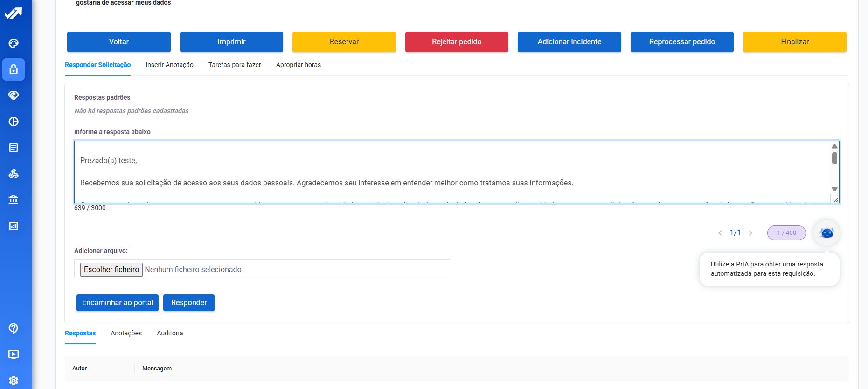Select the padlock privacy icon in sidebar

[14, 69]
